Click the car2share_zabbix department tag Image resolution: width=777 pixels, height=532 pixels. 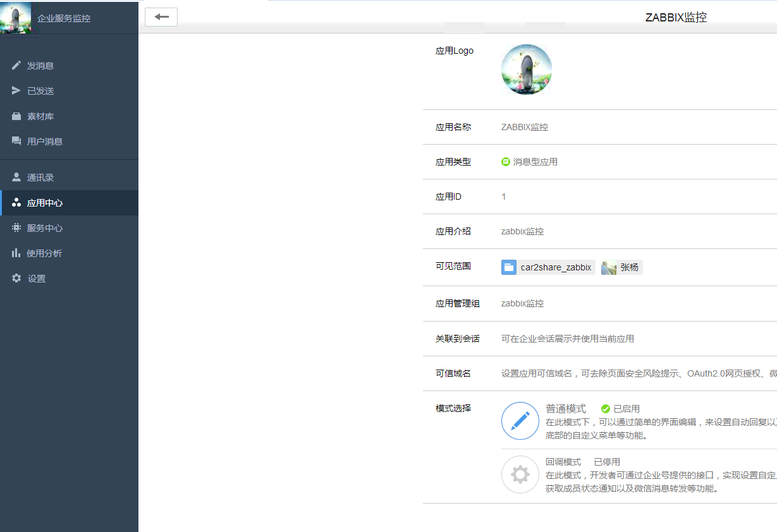point(548,267)
